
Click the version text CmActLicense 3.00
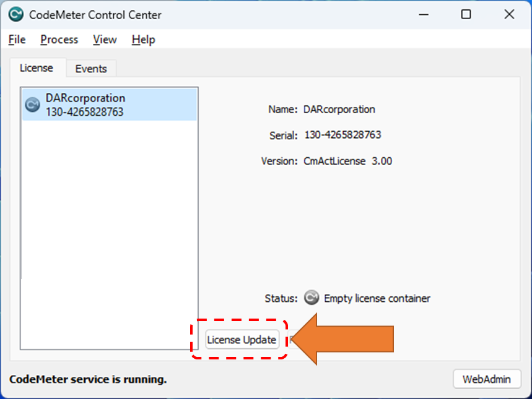(348, 161)
